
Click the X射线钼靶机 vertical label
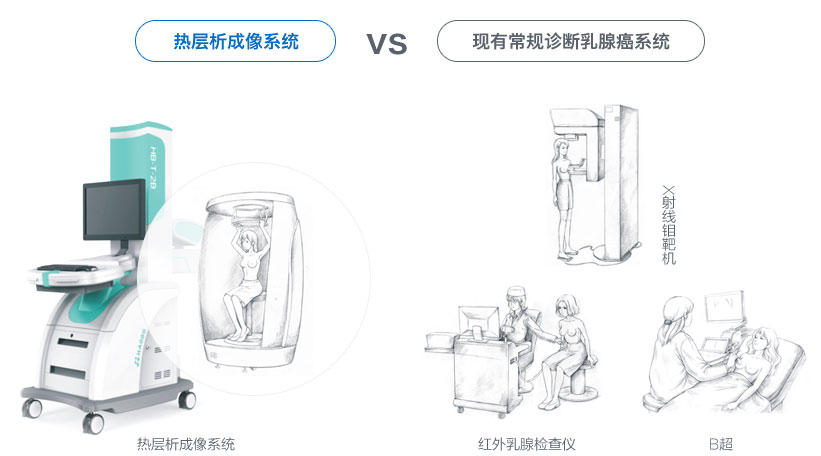click(x=669, y=225)
